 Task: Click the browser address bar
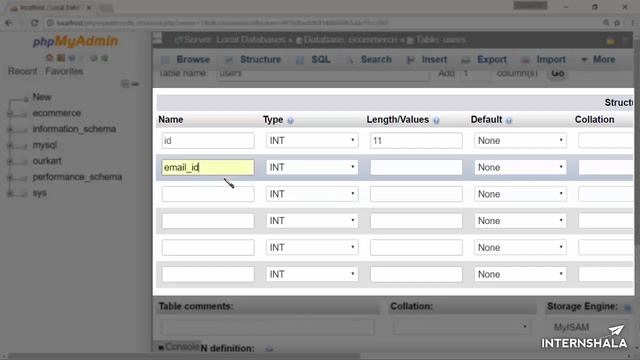tap(322, 23)
